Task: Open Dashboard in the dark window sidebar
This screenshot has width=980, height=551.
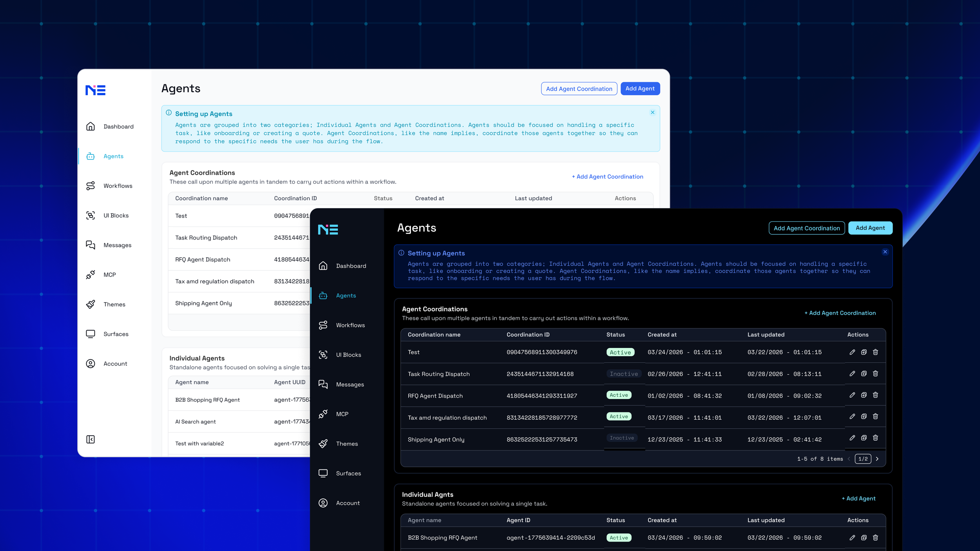Action: tap(342, 266)
